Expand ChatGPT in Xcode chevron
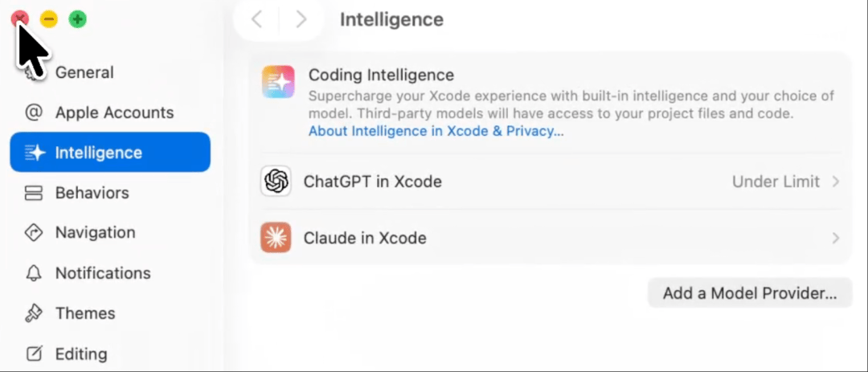This screenshot has height=372, width=868. pyautogui.click(x=836, y=182)
